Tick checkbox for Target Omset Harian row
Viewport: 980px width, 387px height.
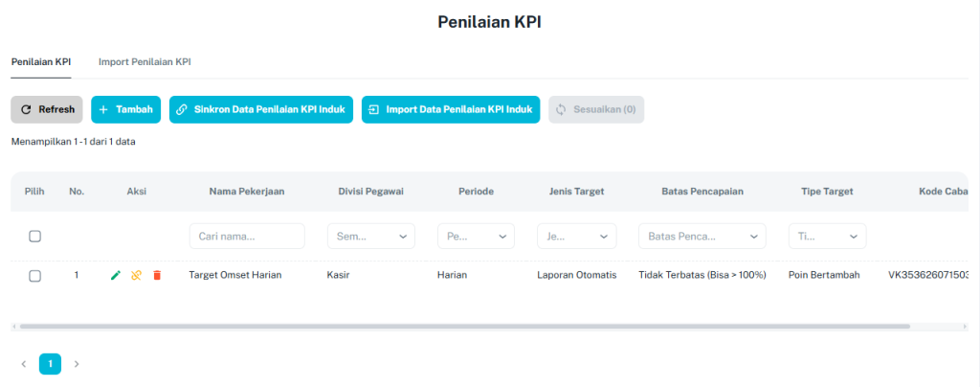point(35,276)
